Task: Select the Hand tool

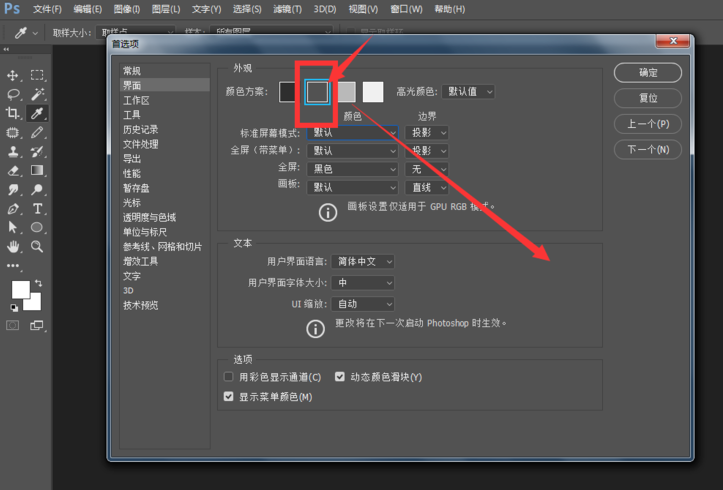Action: pyautogui.click(x=13, y=247)
